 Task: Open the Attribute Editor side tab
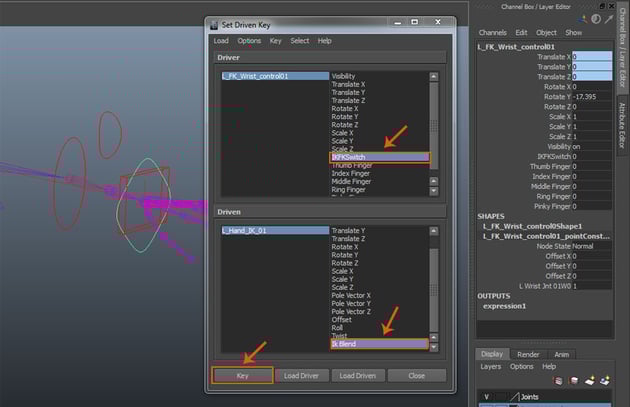click(x=622, y=125)
